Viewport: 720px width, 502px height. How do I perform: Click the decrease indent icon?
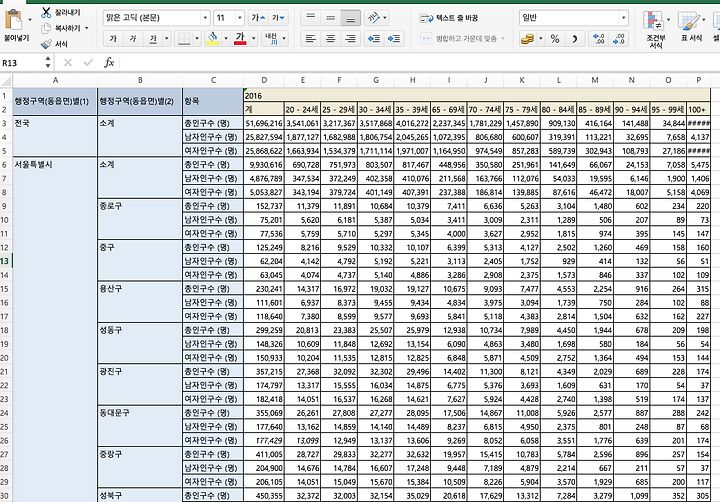374,39
